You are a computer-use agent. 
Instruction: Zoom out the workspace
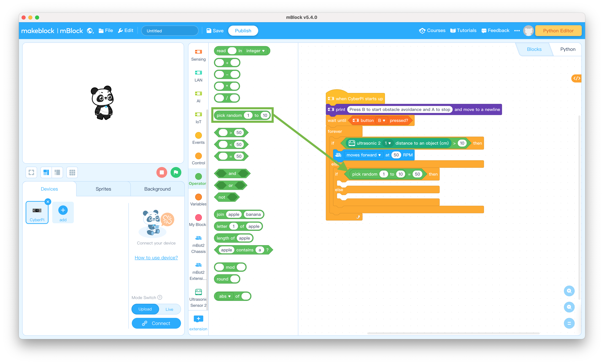point(569,307)
